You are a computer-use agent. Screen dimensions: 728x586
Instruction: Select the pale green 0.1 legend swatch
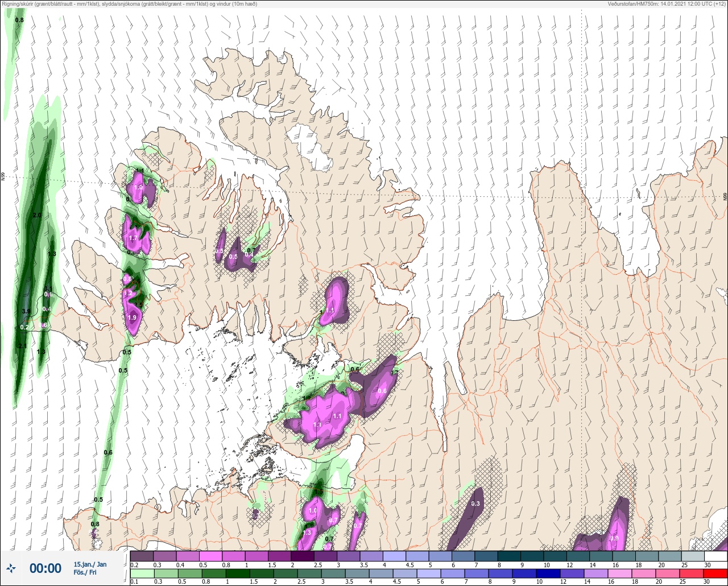coord(142,573)
